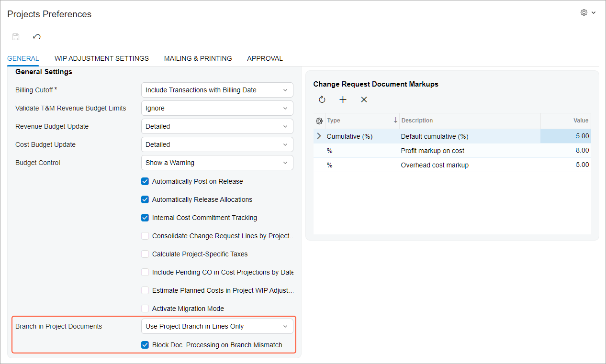The width and height of the screenshot is (606, 364).
Task: Uncheck Block Doc. Processing on Branch Mismatch
Action: point(145,345)
